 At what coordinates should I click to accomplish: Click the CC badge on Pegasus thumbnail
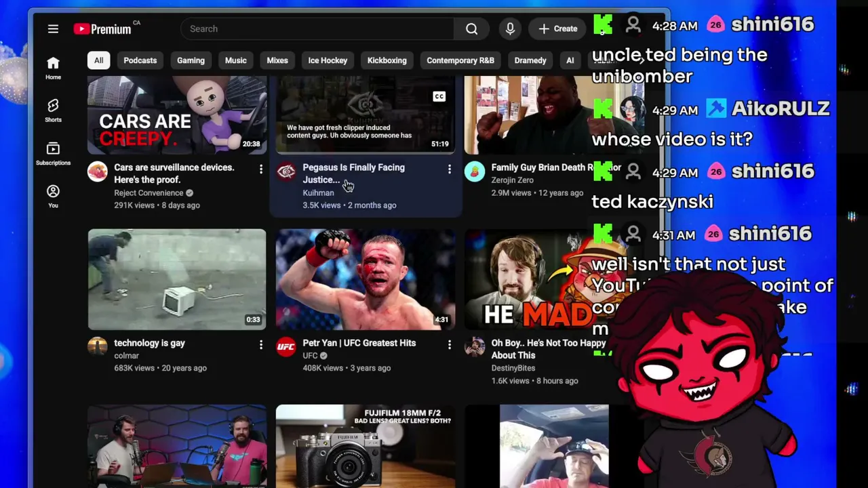click(x=439, y=96)
